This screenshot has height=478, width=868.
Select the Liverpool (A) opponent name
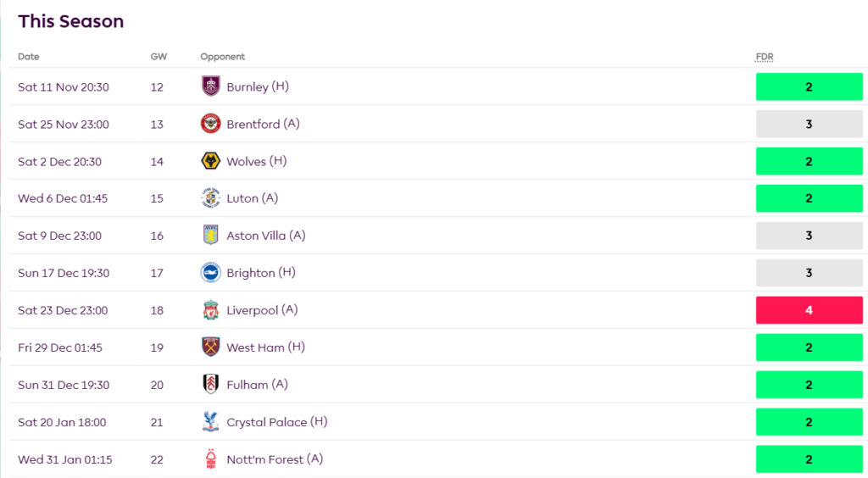coord(263,310)
